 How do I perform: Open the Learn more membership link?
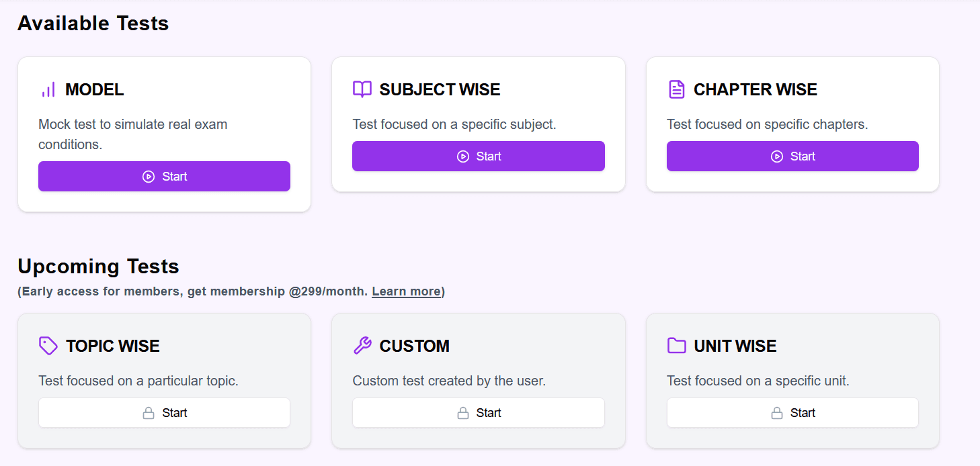[x=406, y=291]
